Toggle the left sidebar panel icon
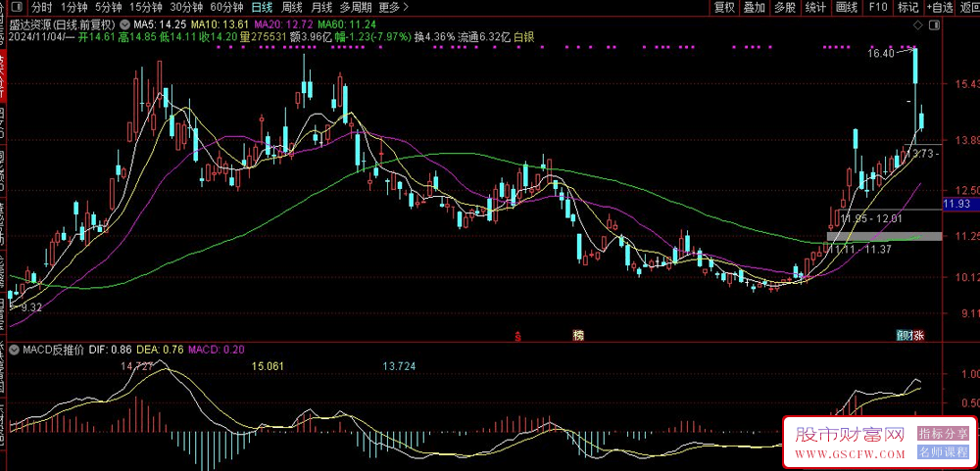Viewport: 980px width, 471px height. coord(15,8)
